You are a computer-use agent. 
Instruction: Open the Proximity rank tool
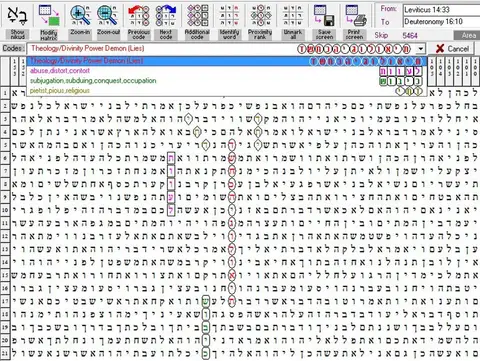(260, 16)
